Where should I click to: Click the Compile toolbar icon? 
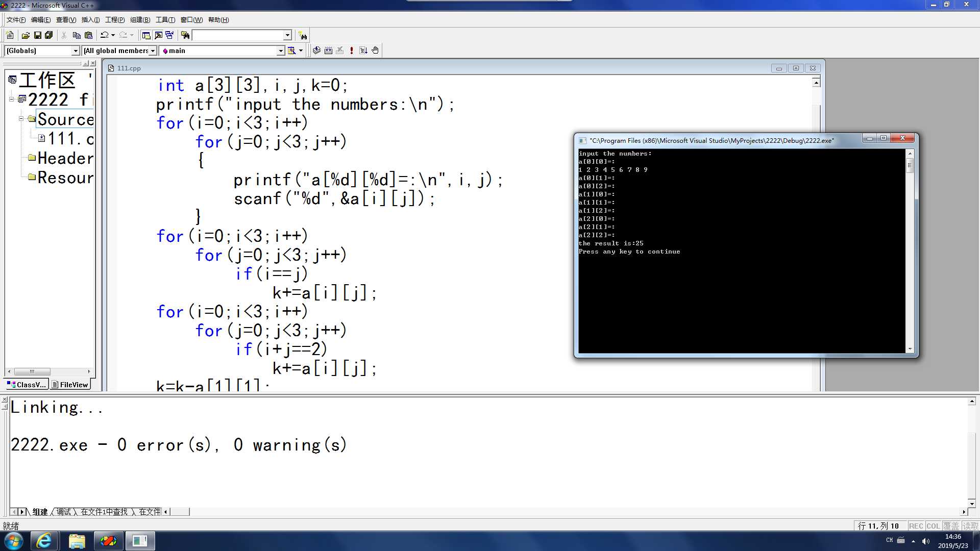(316, 50)
